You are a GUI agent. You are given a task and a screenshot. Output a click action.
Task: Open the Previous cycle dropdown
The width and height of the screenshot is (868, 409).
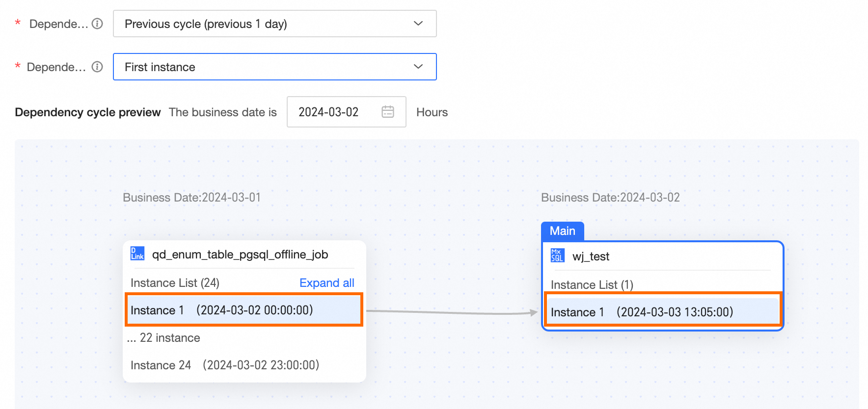(x=265, y=24)
